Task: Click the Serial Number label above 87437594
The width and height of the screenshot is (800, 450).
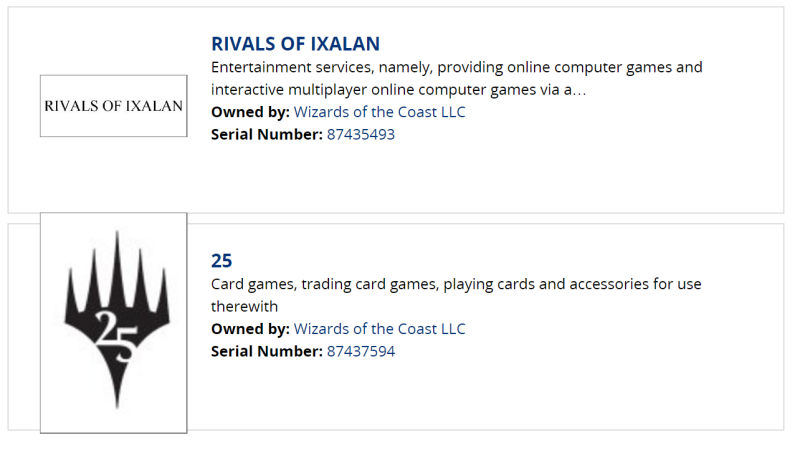Action: pyautogui.click(x=267, y=351)
